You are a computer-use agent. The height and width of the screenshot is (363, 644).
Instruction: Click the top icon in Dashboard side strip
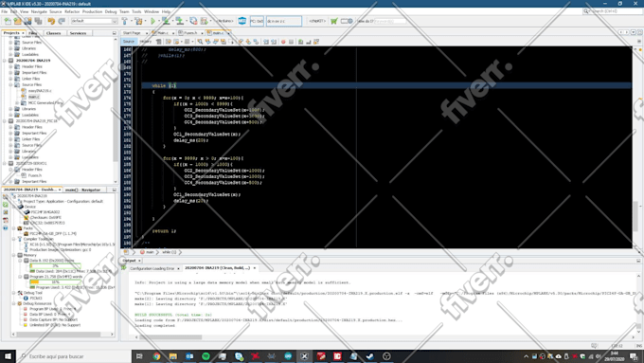click(x=6, y=197)
